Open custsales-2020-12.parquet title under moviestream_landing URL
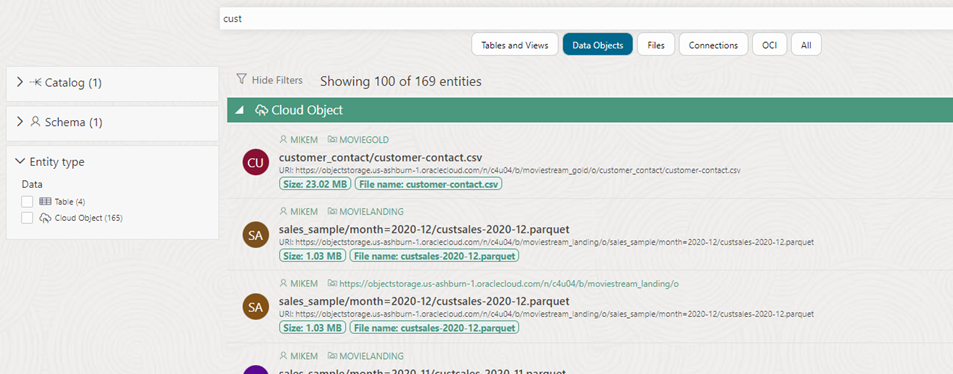The width and height of the screenshot is (953, 374). click(424, 301)
